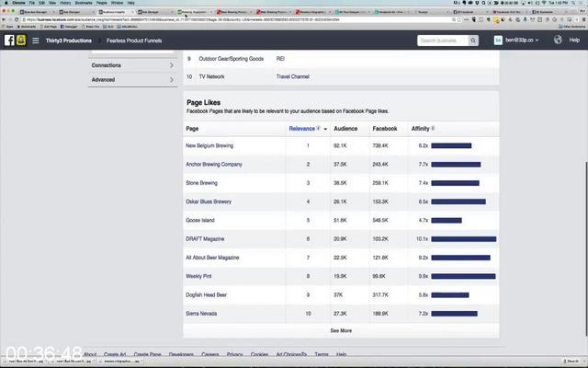Click Outdoor Gear/Sporting Goods category text
Image resolution: width=588 pixels, height=368 pixels.
pyautogui.click(x=231, y=59)
